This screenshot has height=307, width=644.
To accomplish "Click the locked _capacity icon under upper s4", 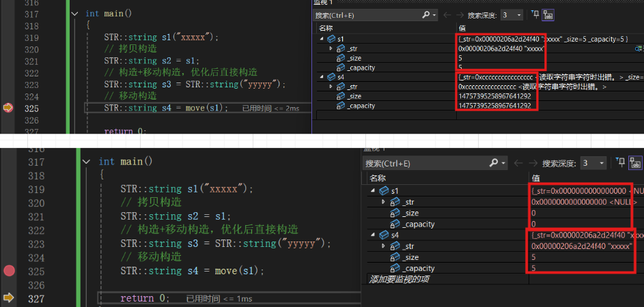I will point(341,106).
